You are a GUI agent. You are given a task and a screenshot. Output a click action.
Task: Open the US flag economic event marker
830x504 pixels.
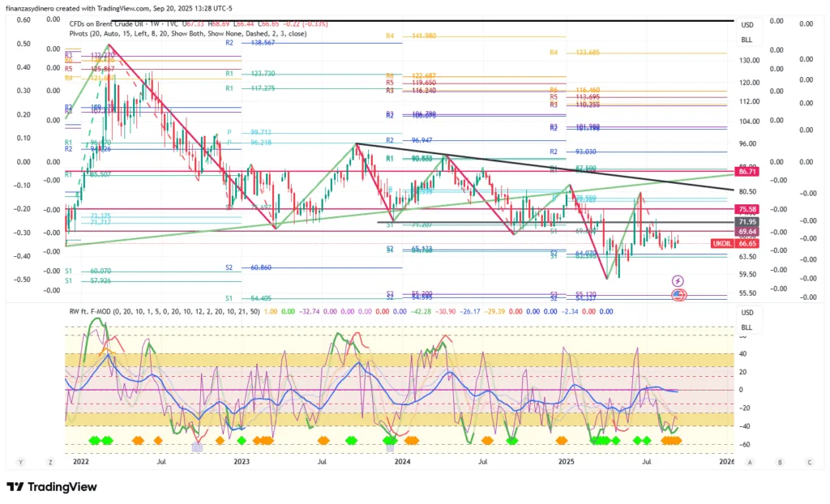point(678,295)
